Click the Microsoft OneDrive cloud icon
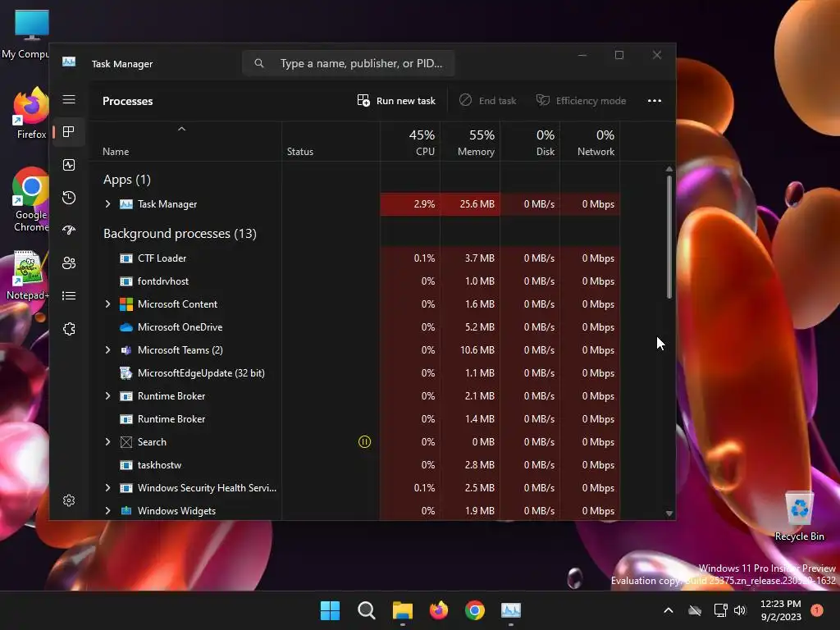 pyautogui.click(x=126, y=327)
